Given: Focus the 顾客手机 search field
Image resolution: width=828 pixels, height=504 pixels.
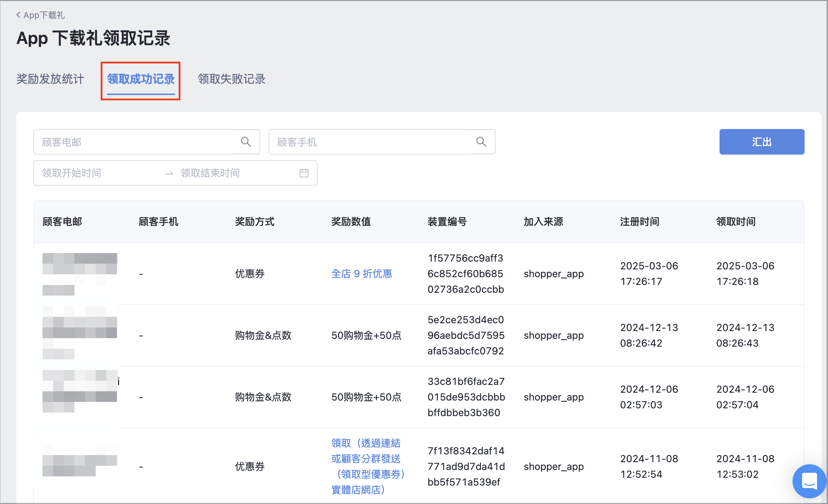Looking at the screenshot, I should point(382,142).
